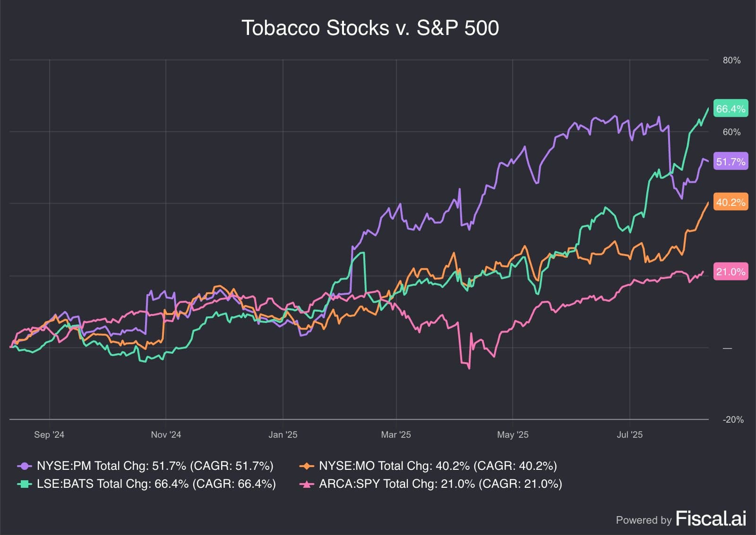Toggle the NYSE:PM Total Chg legend label

[x=155, y=466]
